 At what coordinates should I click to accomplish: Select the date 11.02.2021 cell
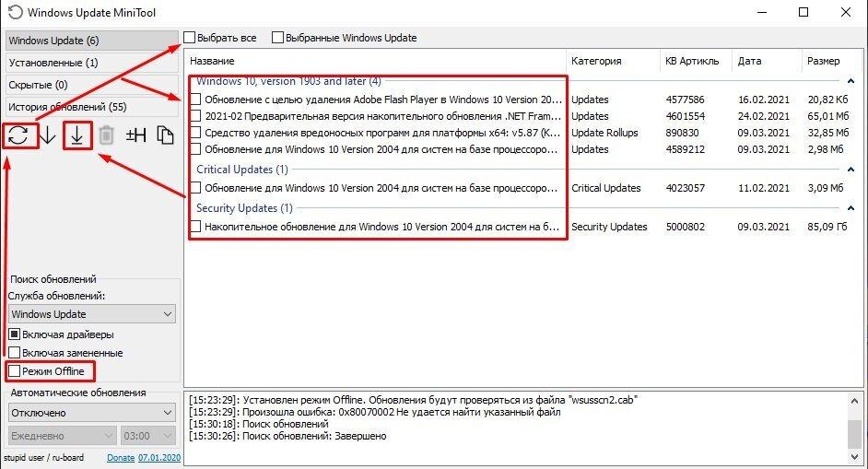[x=763, y=188]
